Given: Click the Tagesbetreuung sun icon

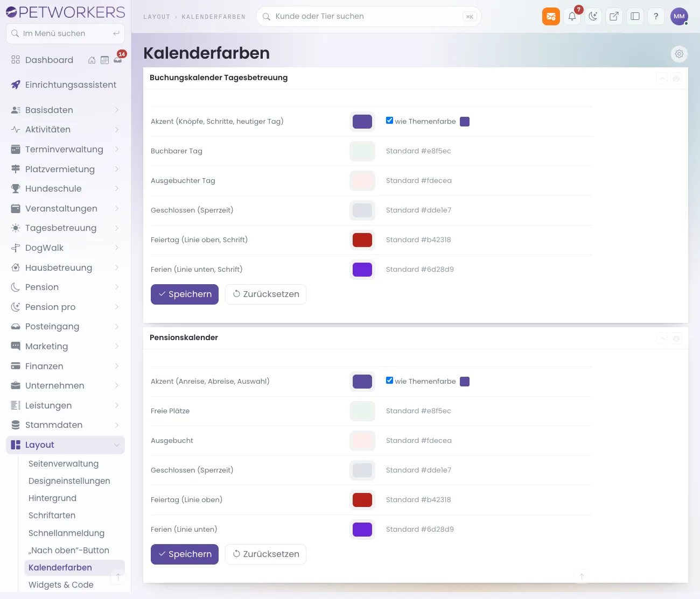Looking at the screenshot, I should pyautogui.click(x=16, y=228).
